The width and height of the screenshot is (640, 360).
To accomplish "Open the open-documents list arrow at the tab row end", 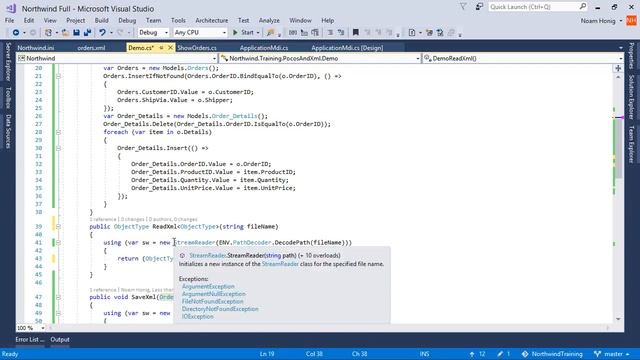I will click(620, 48).
